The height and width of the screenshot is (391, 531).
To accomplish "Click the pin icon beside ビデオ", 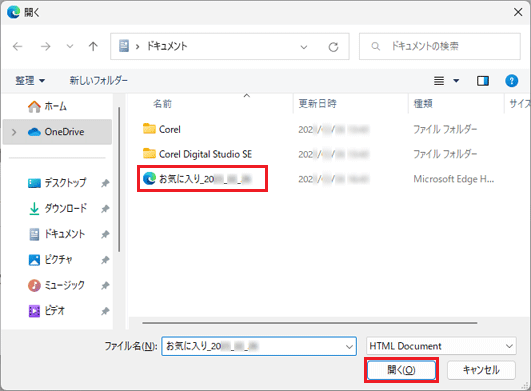I will pos(105,311).
